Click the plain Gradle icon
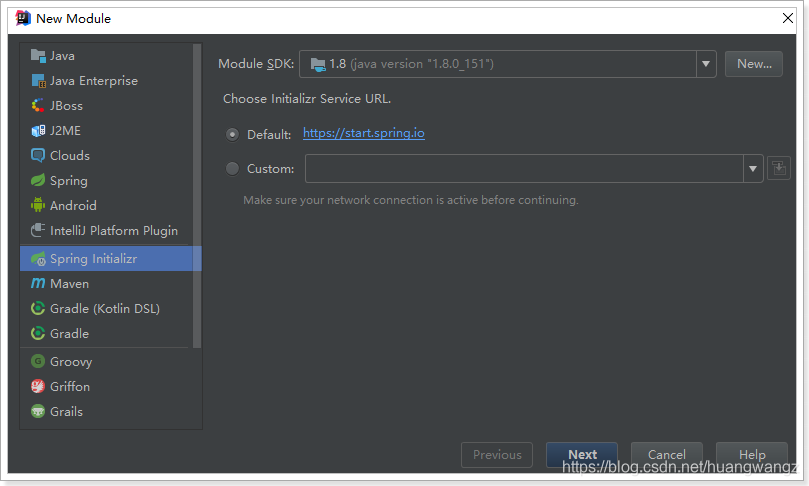809x486 pixels. (x=38, y=333)
